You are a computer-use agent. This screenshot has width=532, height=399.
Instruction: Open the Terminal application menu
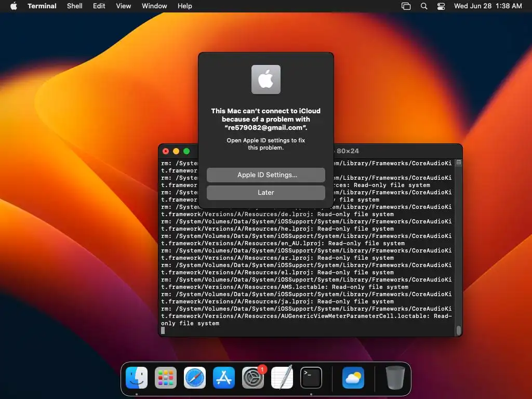pos(42,6)
